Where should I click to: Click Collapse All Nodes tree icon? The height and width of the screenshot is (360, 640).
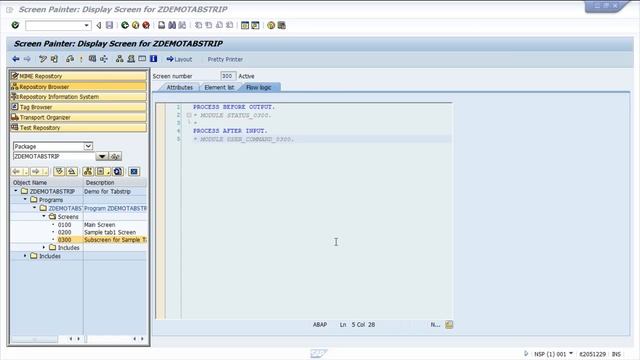pos(71,171)
